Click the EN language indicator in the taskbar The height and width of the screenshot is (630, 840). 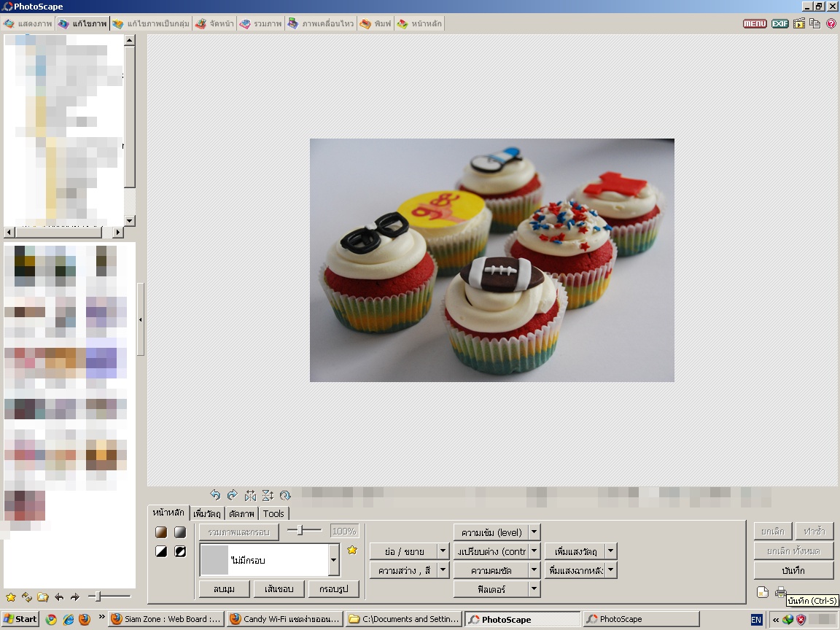756,620
